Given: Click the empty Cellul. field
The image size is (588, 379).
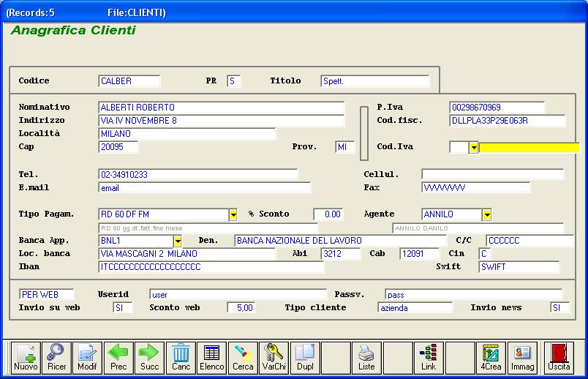Looking at the screenshot, I should (x=493, y=174).
